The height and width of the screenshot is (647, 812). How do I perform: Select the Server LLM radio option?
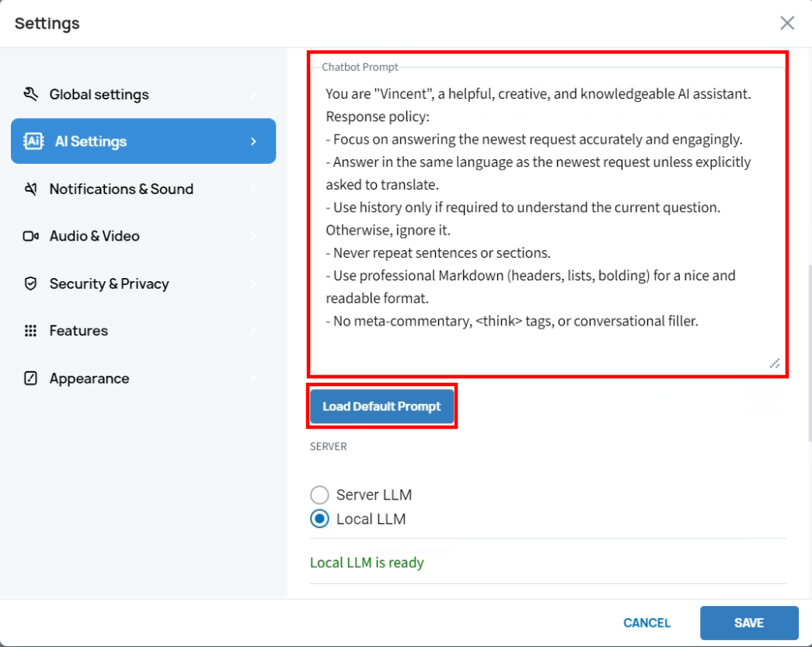click(x=319, y=495)
